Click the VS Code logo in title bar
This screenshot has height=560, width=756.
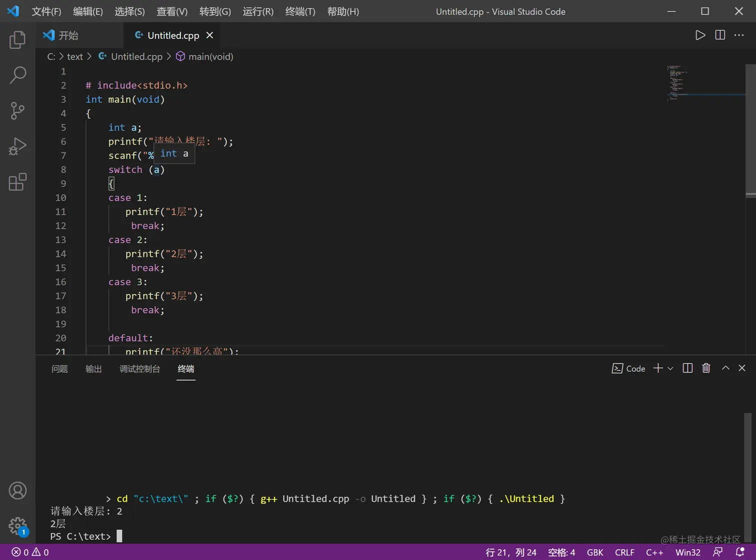[13, 11]
